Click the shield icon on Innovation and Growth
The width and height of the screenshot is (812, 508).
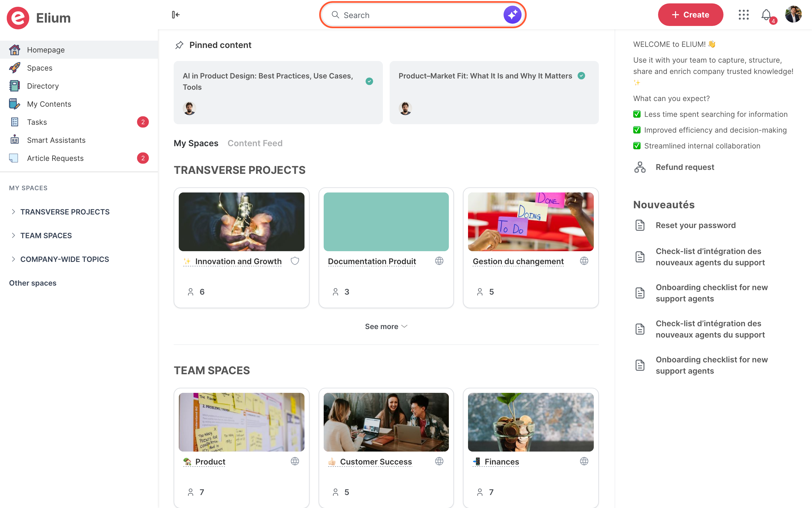coord(295,261)
